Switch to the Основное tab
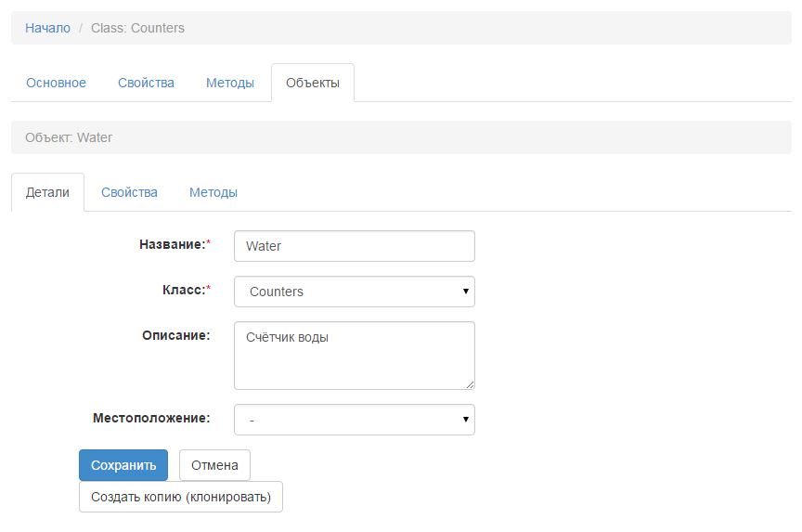 (56, 83)
